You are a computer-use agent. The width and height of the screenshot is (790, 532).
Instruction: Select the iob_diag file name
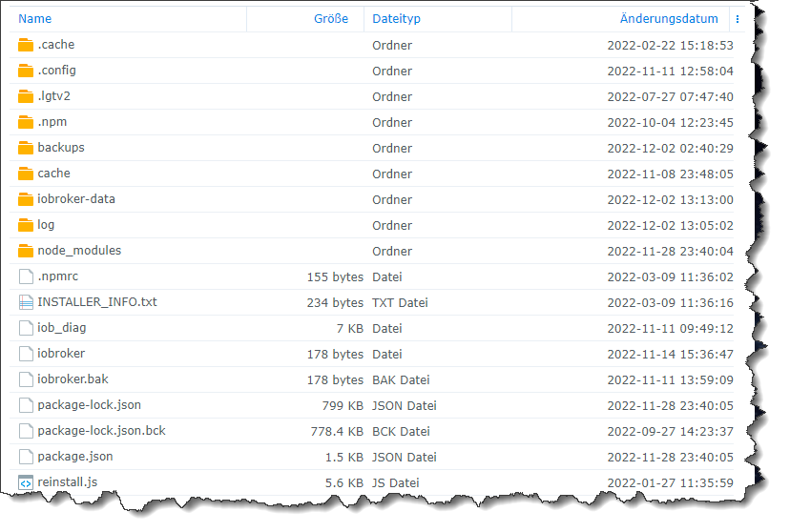(x=62, y=328)
